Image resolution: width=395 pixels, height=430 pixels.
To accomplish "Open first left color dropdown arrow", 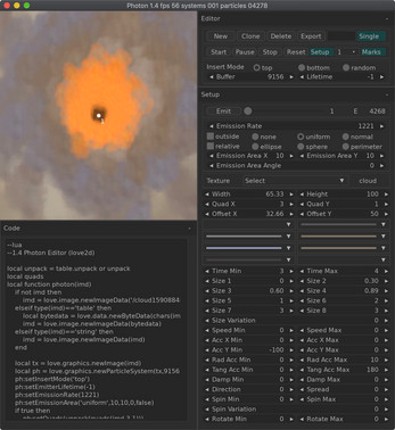I will (x=289, y=225).
